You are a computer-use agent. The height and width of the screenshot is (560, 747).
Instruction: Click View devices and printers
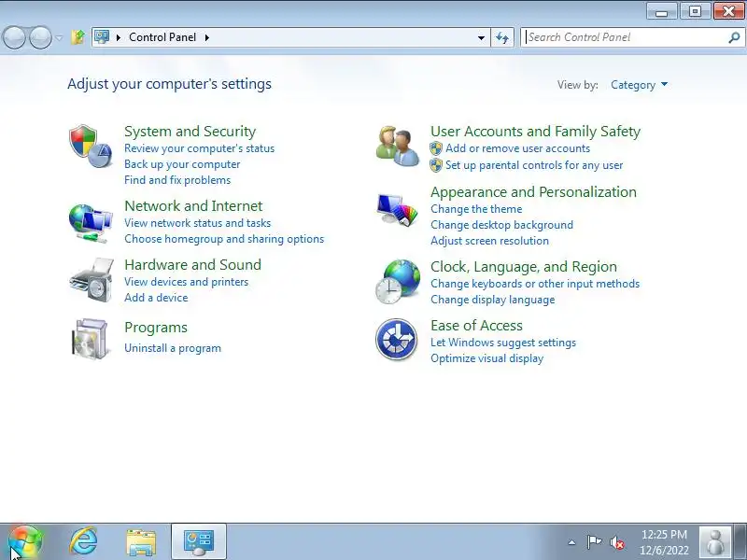(x=186, y=282)
